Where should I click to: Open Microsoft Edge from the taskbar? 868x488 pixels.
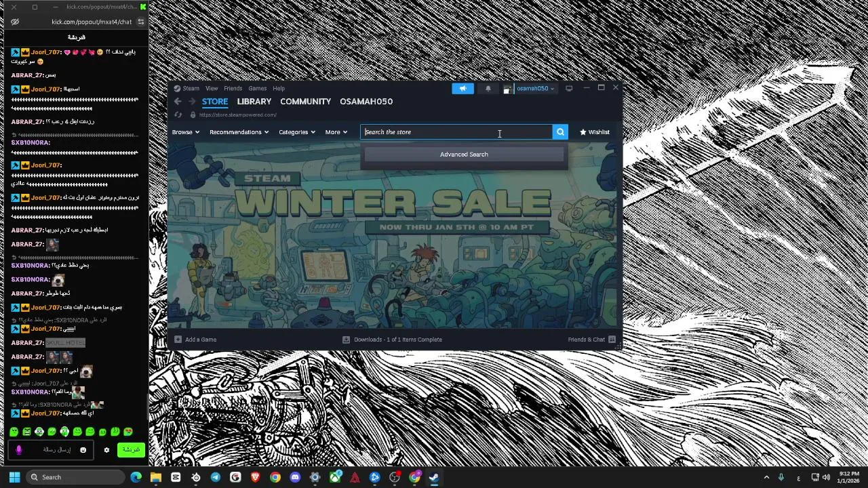click(136, 477)
